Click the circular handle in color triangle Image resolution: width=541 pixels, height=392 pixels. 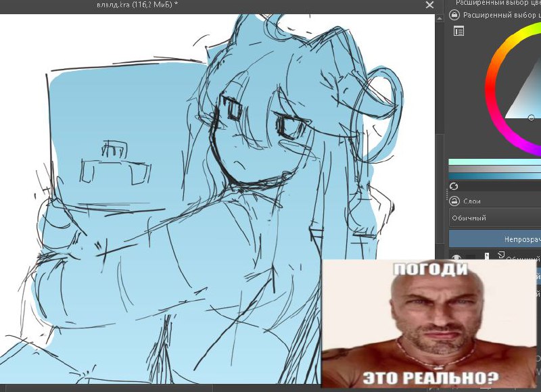532,118
